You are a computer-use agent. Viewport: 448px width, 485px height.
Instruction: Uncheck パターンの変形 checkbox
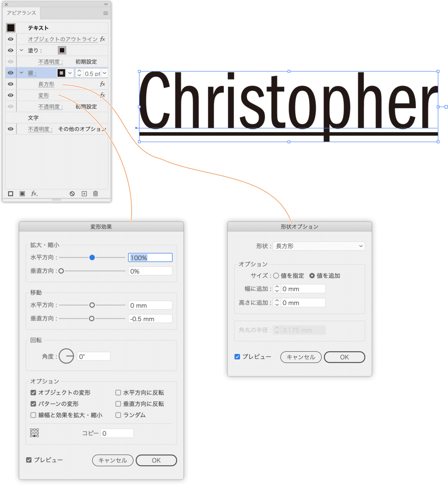(x=33, y=404)
